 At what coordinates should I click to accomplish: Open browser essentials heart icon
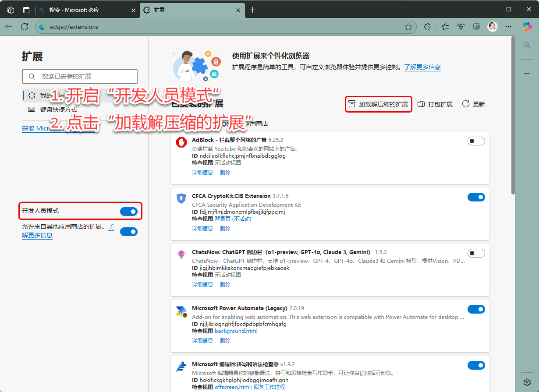click(461, 27)
